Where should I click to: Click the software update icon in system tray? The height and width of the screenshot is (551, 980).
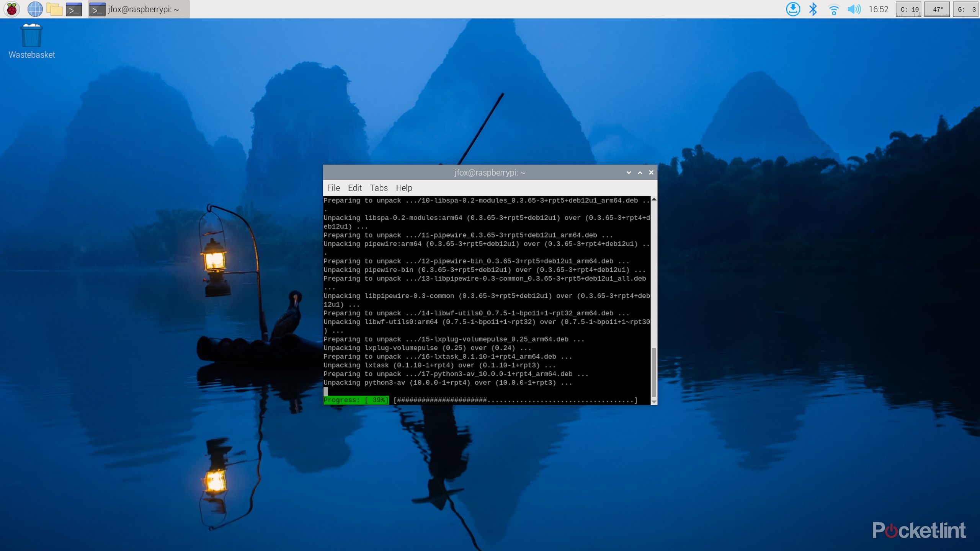(x=794, y=9)
